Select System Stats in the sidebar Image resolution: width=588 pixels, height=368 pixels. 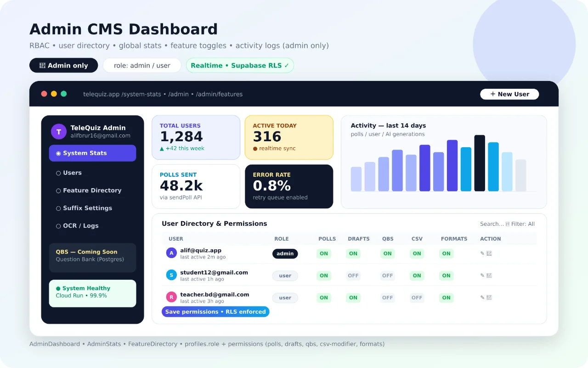(x=92, y=153)
